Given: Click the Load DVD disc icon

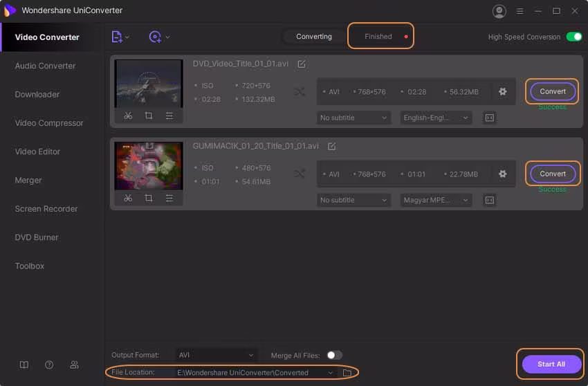Looking at the screenshot, I should (x=155, y=37).
